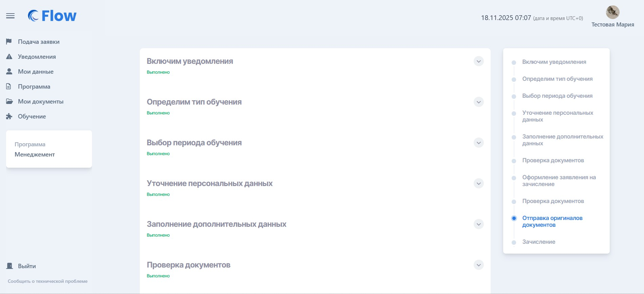Image resolution: width=644 pixels, height=294 pixels.
Task: Click the warning icon beside Уведомления
Action: coord(9,57)
